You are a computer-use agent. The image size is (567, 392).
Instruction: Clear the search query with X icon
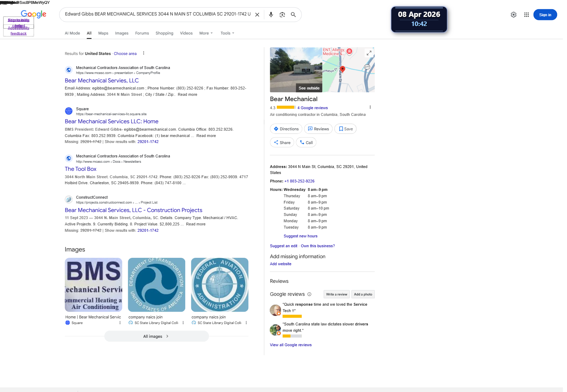pyautogui.click(x=257, y=15)
